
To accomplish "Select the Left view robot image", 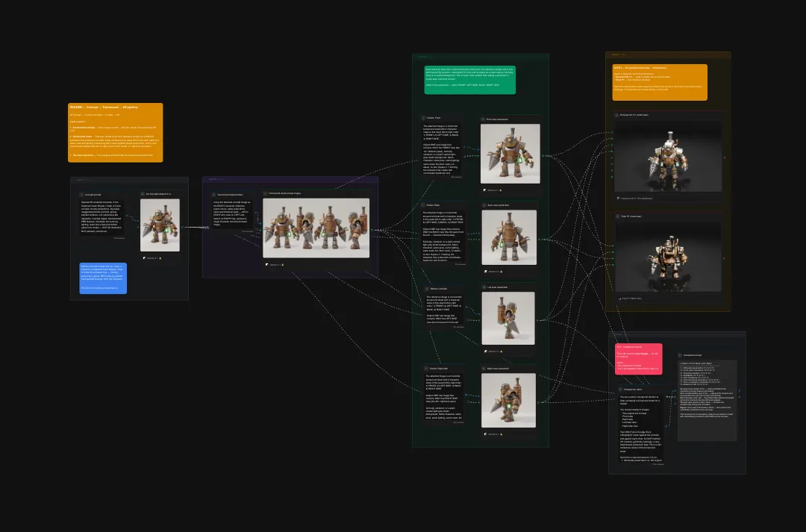I will [x=508, y=318].
